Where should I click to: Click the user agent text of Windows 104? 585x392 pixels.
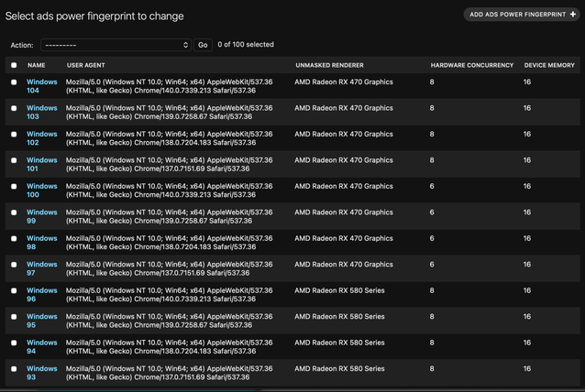pos(169,86)
